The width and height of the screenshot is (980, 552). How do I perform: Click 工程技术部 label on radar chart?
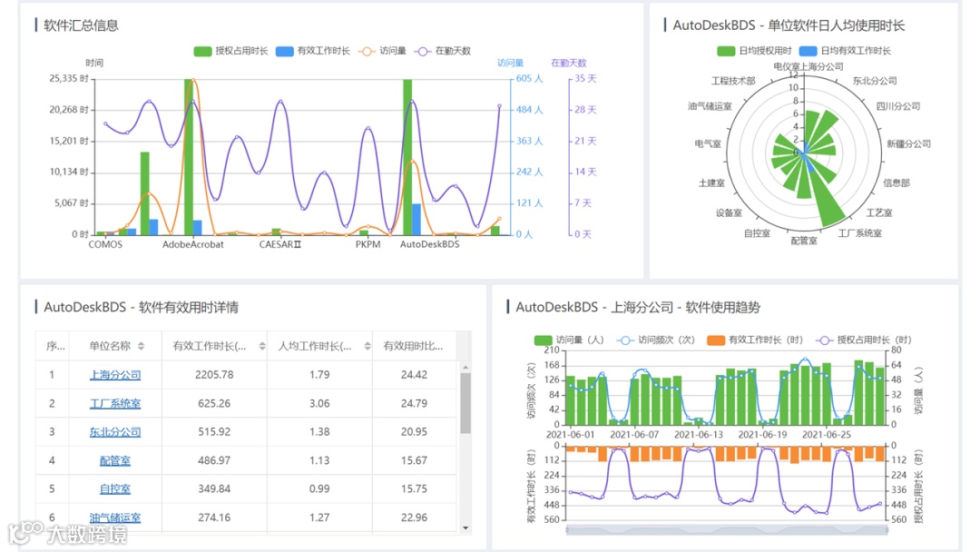coord(733,81)
